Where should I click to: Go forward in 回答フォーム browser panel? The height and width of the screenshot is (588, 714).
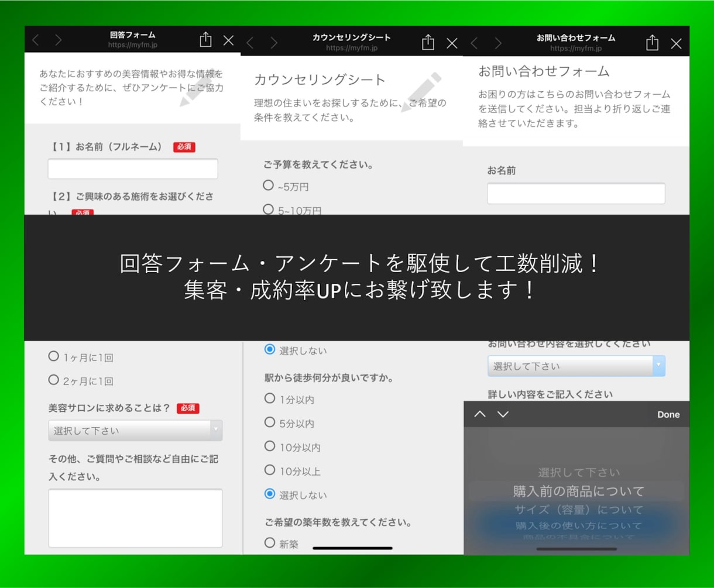(58, 40)
